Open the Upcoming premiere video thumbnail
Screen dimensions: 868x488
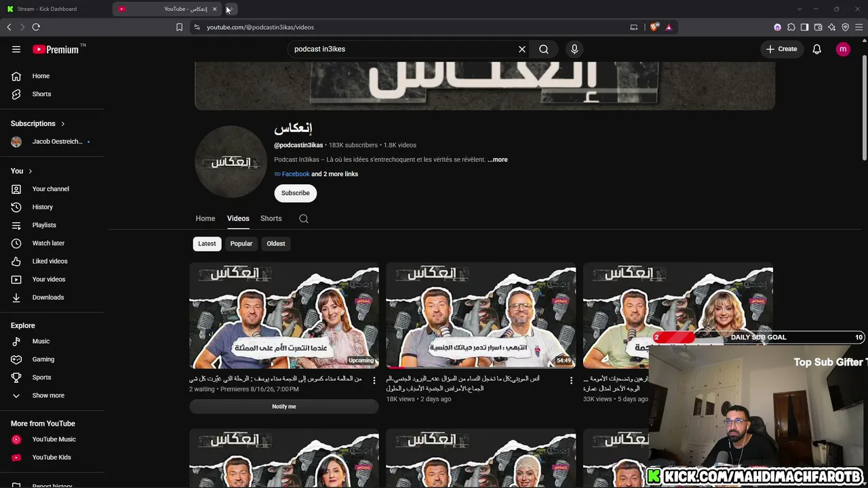point(284,315)
